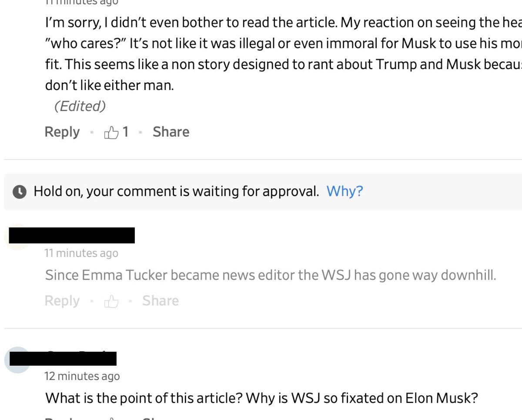Click the comment asking why WSJ is fixated on Elon Musk
Image resolution: width=522 pixels, height=420 pixels.
click(261, 398)
